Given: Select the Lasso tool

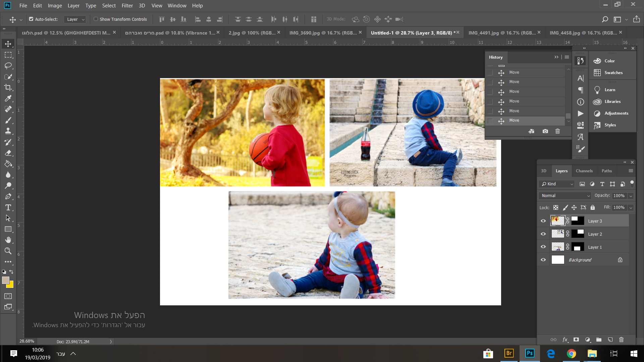Looking at the screenshot, I should click(8, 66).
